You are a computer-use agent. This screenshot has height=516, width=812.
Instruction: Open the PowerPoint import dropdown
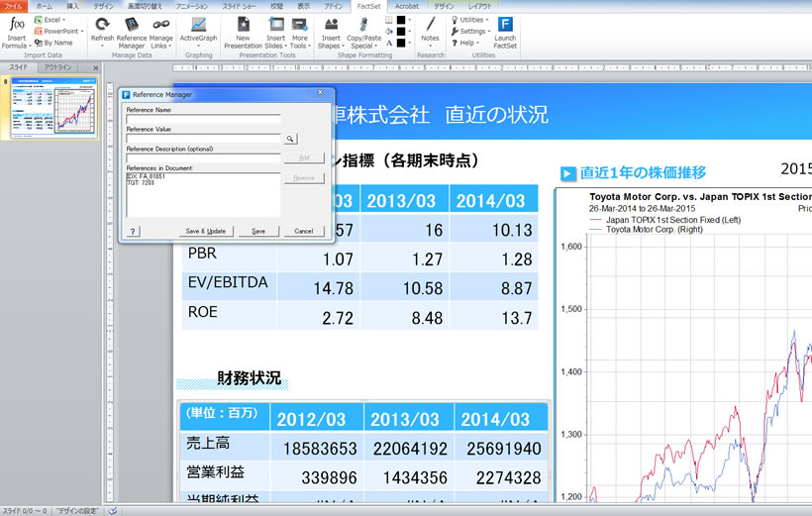click(x=58, y=31)
